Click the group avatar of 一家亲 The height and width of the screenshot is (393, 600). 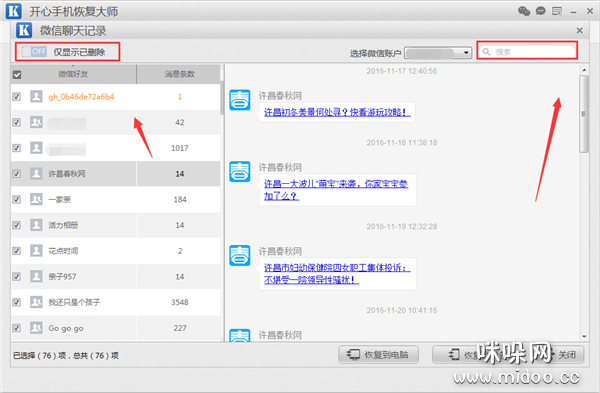click(x=36, y=199)
